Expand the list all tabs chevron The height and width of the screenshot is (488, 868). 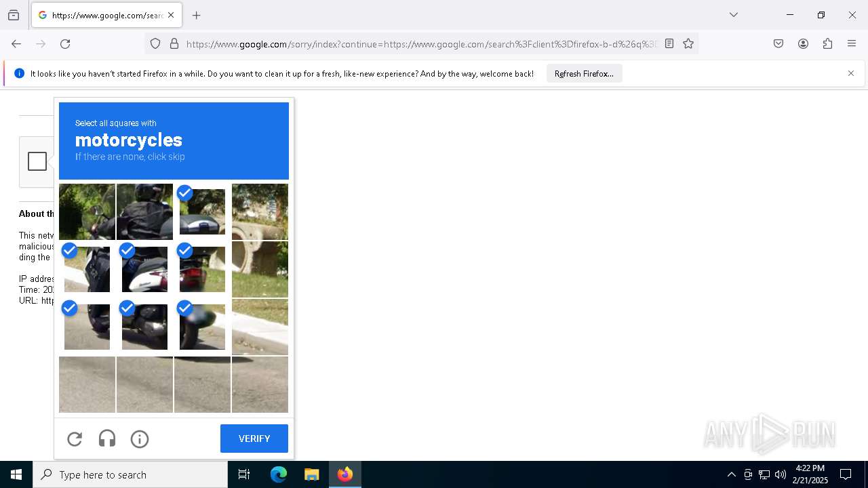pyautogui.click(x=734, y=15)
